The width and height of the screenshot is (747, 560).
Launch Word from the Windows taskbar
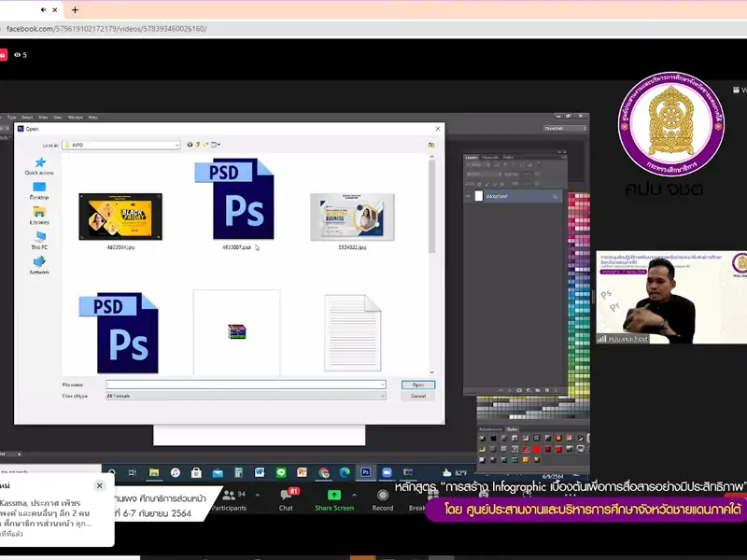coord(260,472)
